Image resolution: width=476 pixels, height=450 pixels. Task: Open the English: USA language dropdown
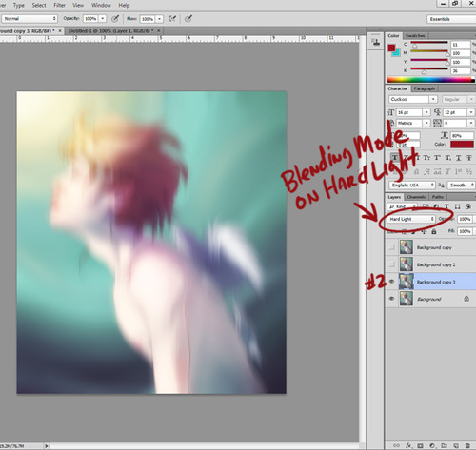coord(412,185)
